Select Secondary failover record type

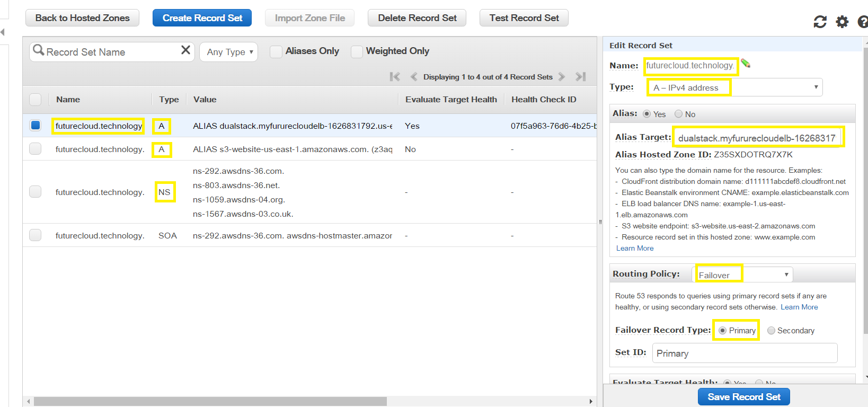point(771,330)
